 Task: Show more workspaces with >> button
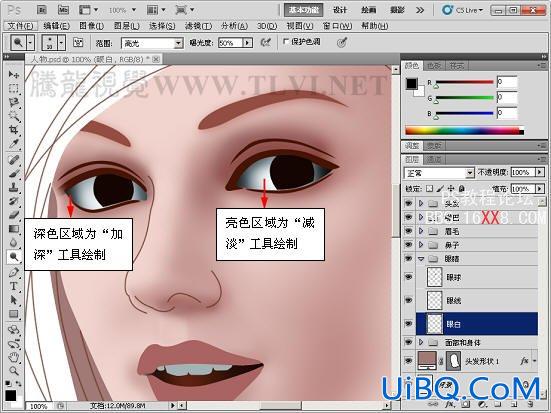tap(420, 10)
